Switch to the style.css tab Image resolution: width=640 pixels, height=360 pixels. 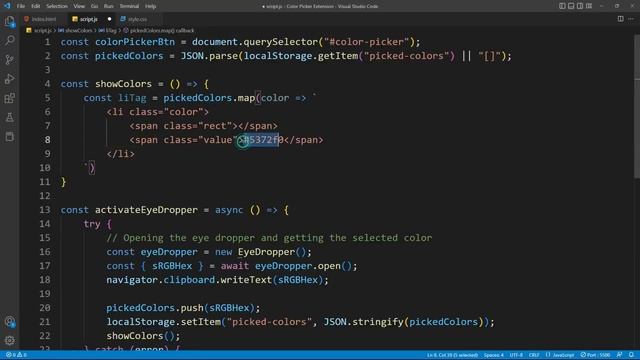tap(138, 19)
